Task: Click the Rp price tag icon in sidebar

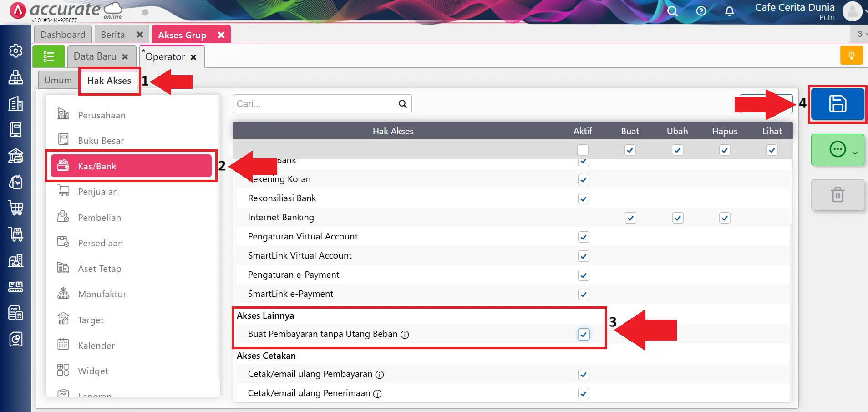Action: [16, 183]
